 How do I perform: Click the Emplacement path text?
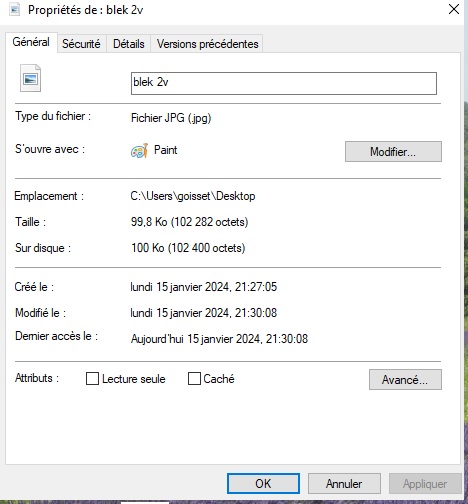tap(193, 196)
